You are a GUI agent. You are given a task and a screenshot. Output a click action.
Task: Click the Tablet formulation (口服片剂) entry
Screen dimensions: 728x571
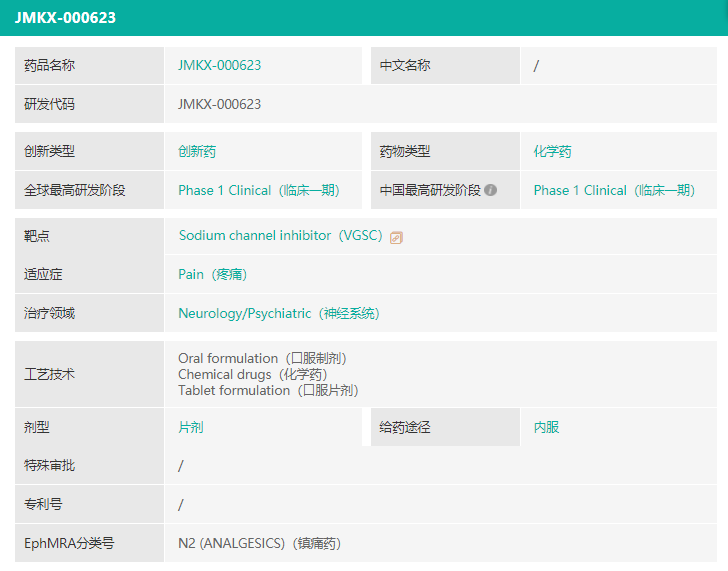pyautogui.click(x=268, y=390)
